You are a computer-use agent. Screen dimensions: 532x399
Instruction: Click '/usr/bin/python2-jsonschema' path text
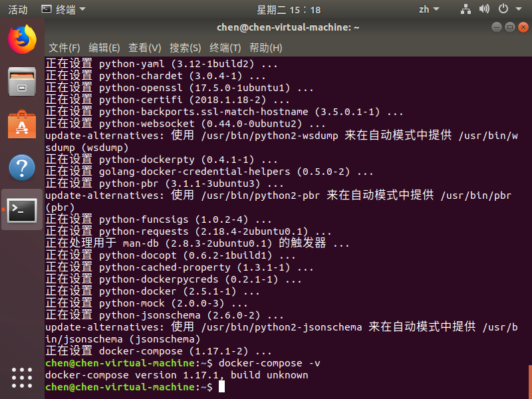(281, 327)
